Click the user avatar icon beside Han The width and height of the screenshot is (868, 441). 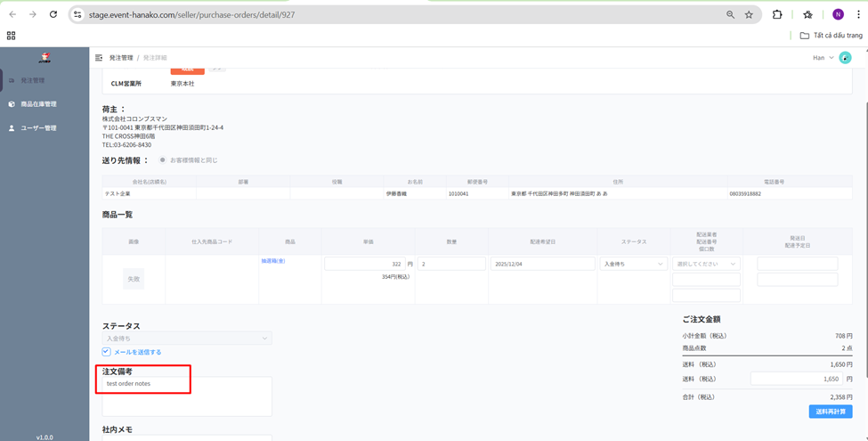click(x=845, y=58)
